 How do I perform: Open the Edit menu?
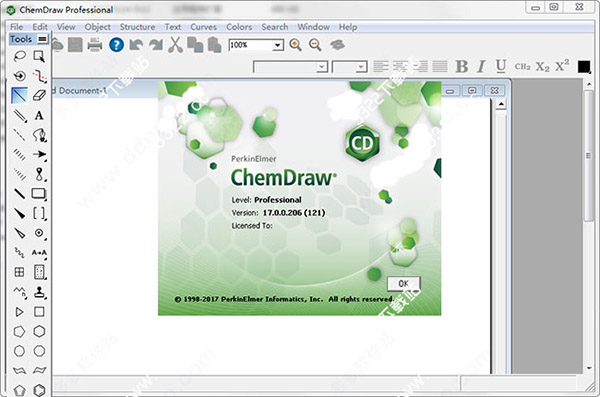(40, 27)
